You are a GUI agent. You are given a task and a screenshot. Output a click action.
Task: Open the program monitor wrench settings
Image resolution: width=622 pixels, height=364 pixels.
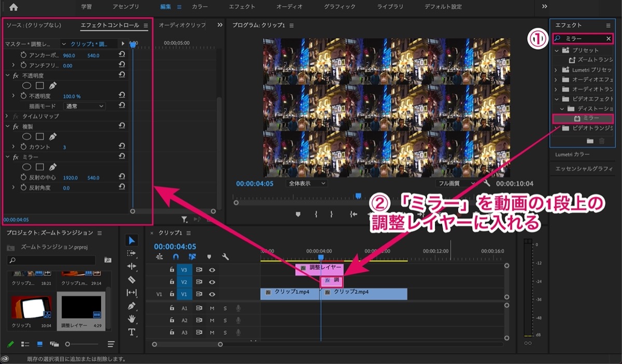point(487,183)
